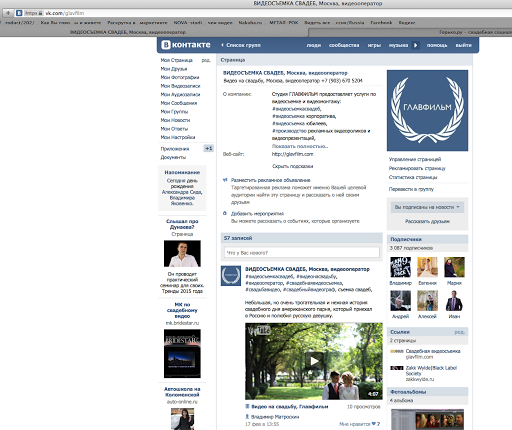Open Мои Сообщения in left sidebar

pos(179,103)
